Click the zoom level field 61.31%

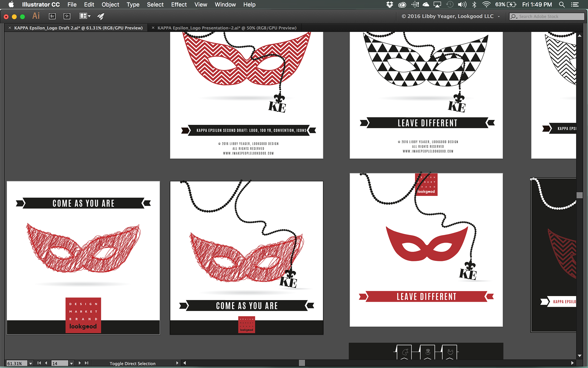pos(17,363)
